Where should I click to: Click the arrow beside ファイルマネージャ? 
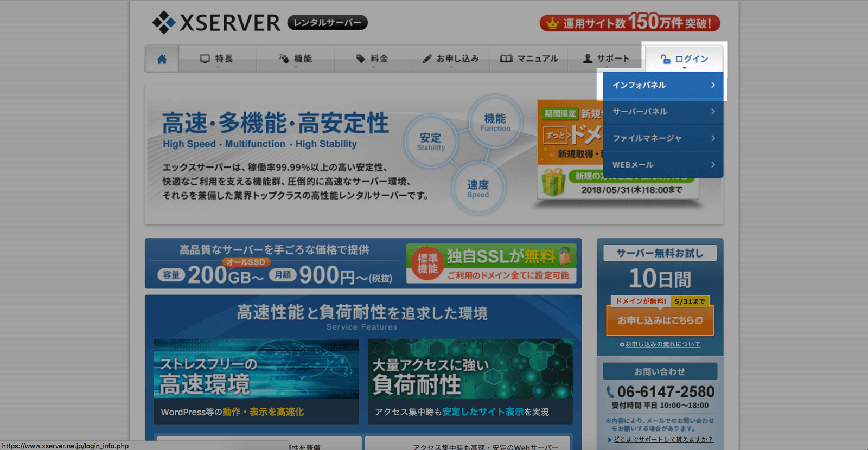pyautogui.click(x=713, y=138)
